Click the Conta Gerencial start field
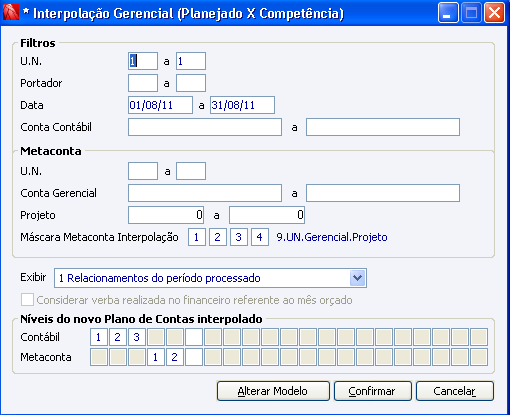The height and width of the screenshot is (415, 510). [205, 193]
